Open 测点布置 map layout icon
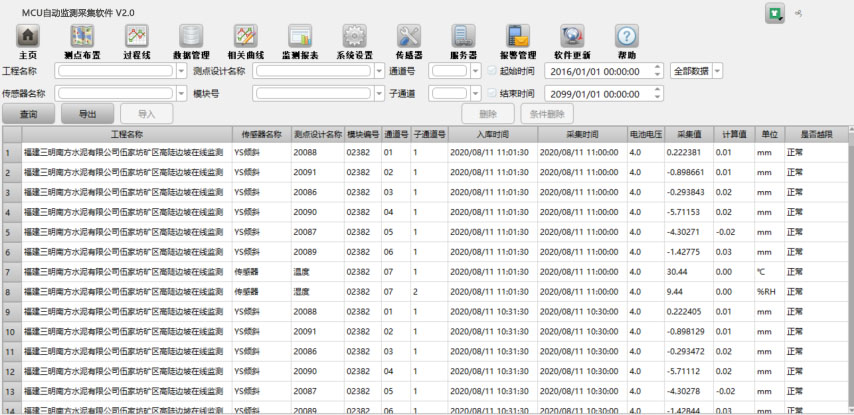This screenshot has height=415, width=854. pyautogui.click(x=82, y=36)
